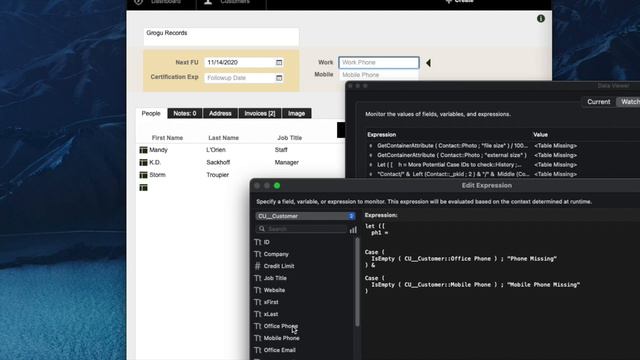The width and height of the screenshot is (640, 360).
Task: Switch to the Invoices [2] tab
Action: pyautogui.click(x=260, y=113)
